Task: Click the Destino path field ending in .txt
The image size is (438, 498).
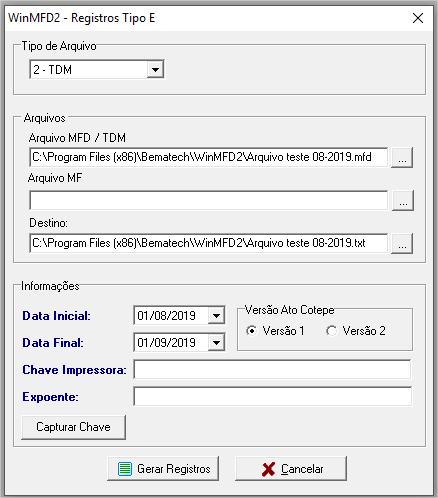Action: click(x=209, y=243)
